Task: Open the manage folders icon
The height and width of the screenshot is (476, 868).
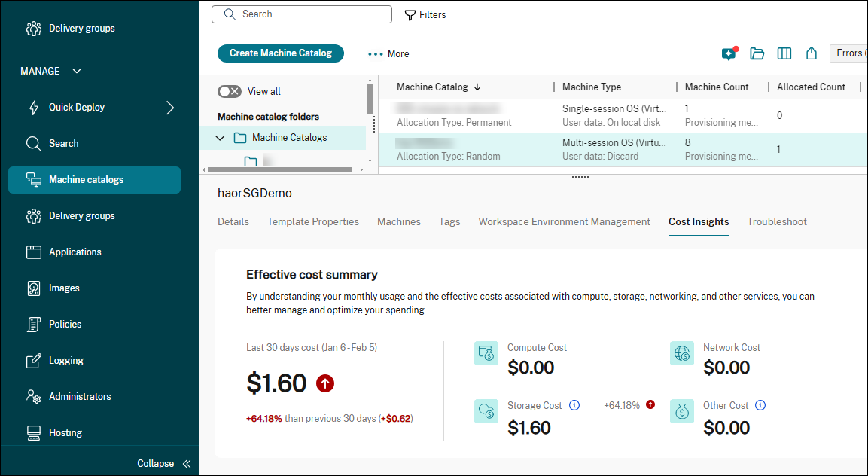Action: (757, 53)
